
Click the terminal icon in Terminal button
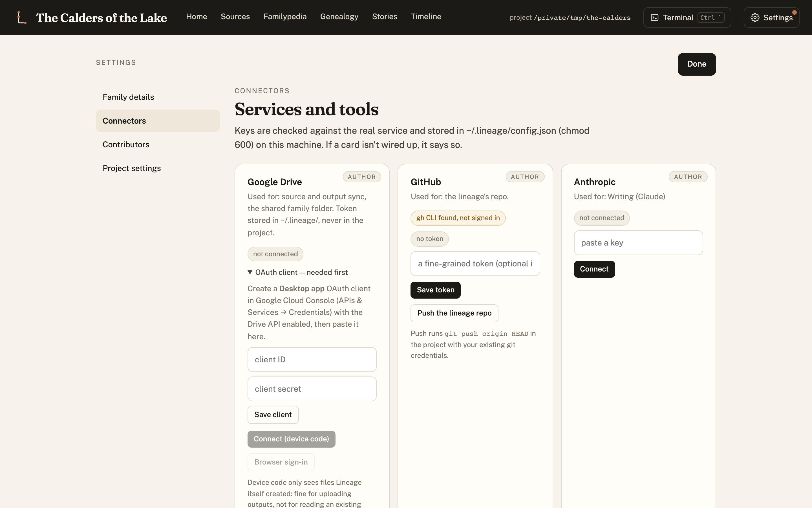(x=654, y=17)
